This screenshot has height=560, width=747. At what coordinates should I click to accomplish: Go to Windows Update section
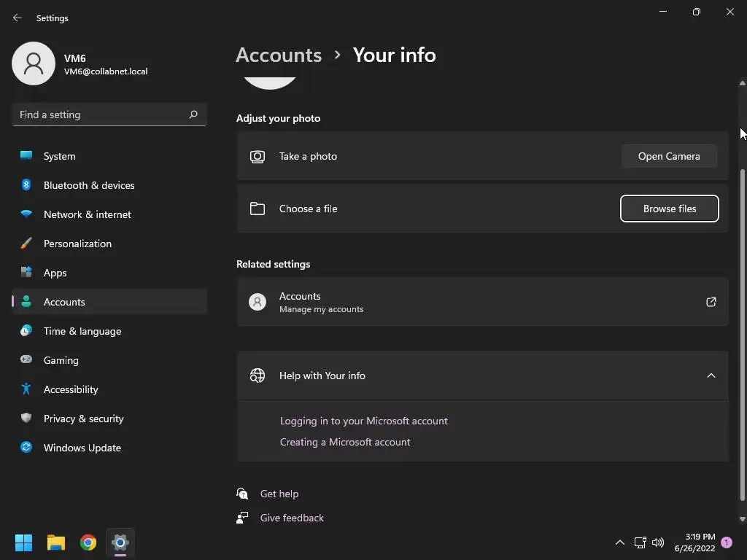[x=82, y=448]
